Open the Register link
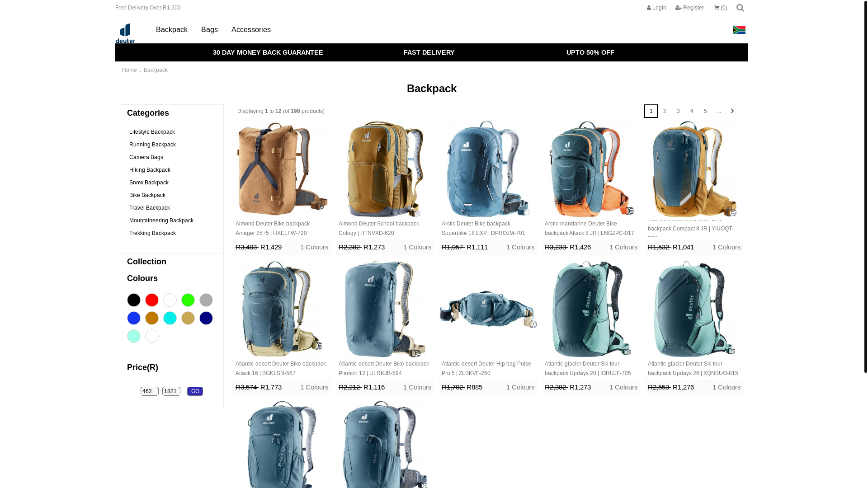 689,8
